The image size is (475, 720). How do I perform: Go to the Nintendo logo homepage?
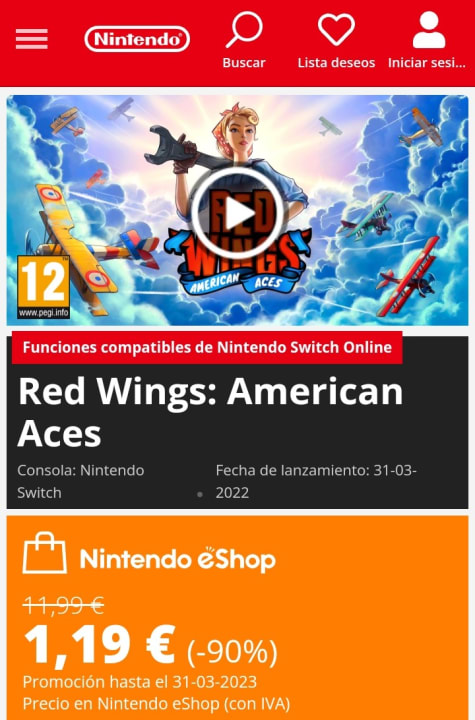coord(137,39)
